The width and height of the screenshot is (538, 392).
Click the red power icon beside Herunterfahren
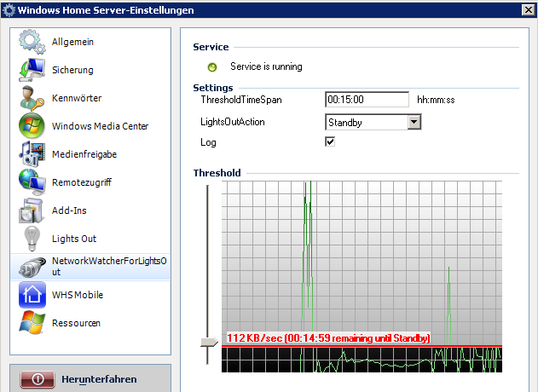[x=38, y=379]
